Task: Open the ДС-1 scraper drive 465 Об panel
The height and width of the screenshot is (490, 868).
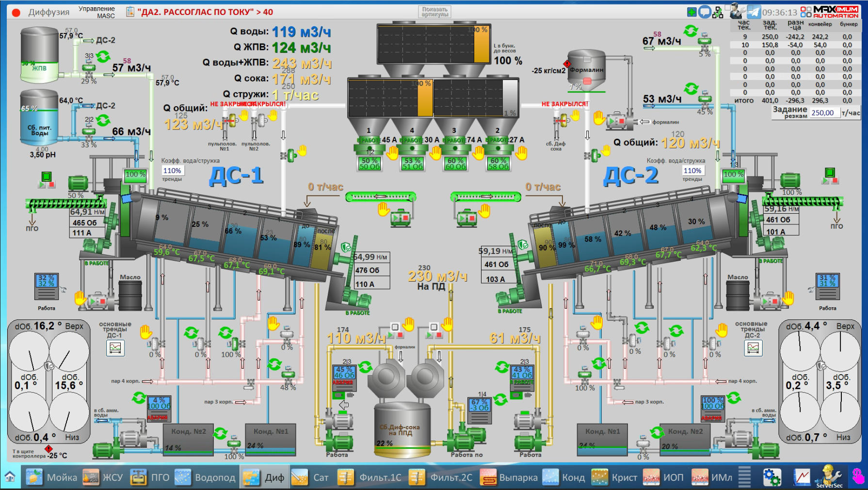Action: click(x=85, y=223)
